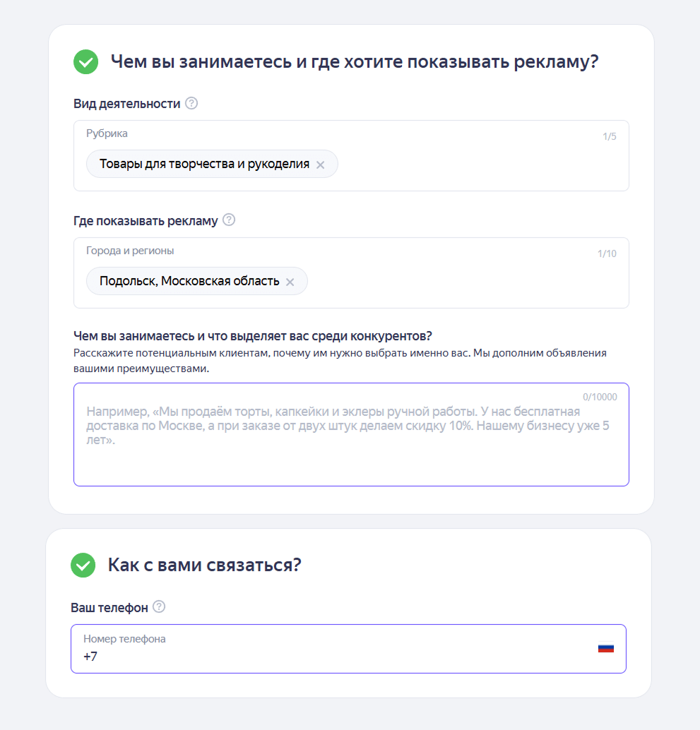Click the "Ваш телефон" label text
Viewport: 700px width, 730px height.
109,607
